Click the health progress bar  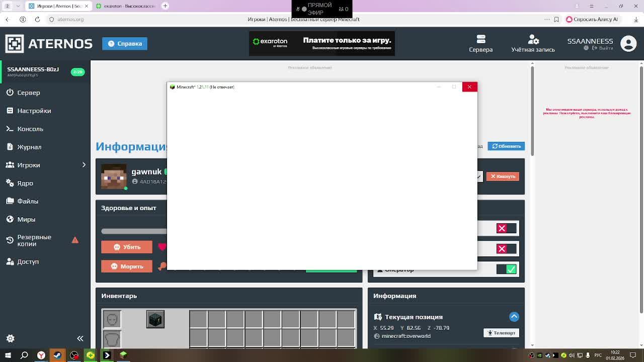134,231
